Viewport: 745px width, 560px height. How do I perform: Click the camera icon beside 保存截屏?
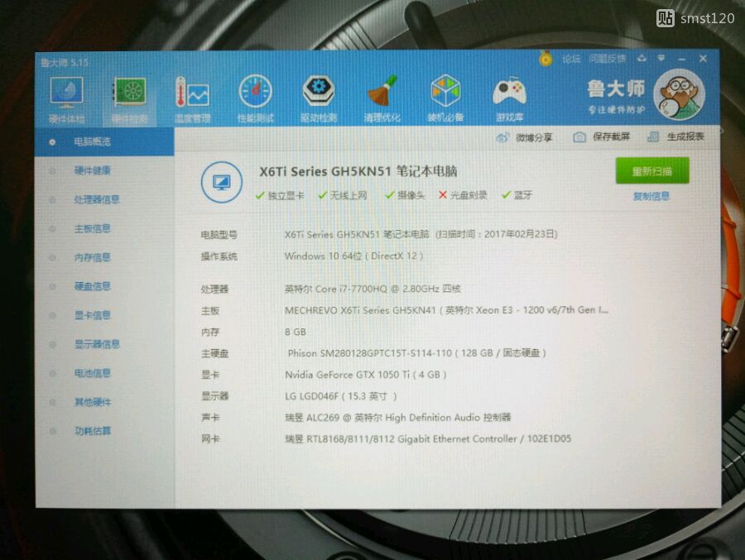tap(579, 137)
